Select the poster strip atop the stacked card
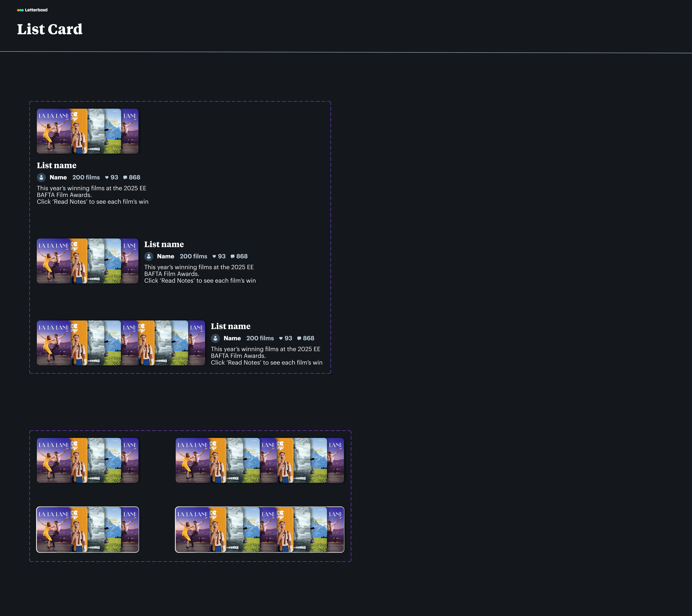This screenshot has height=616, width=692. tap(87, 131)
